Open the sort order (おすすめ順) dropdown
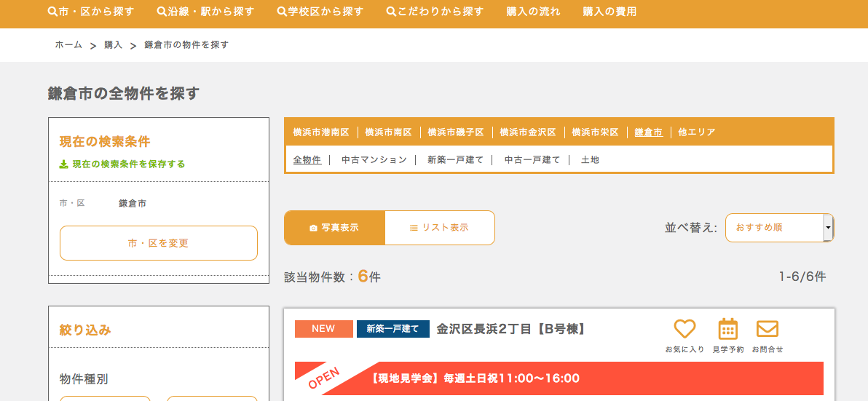The height and width of the screenshot is (401, 868). coord(779,228)
